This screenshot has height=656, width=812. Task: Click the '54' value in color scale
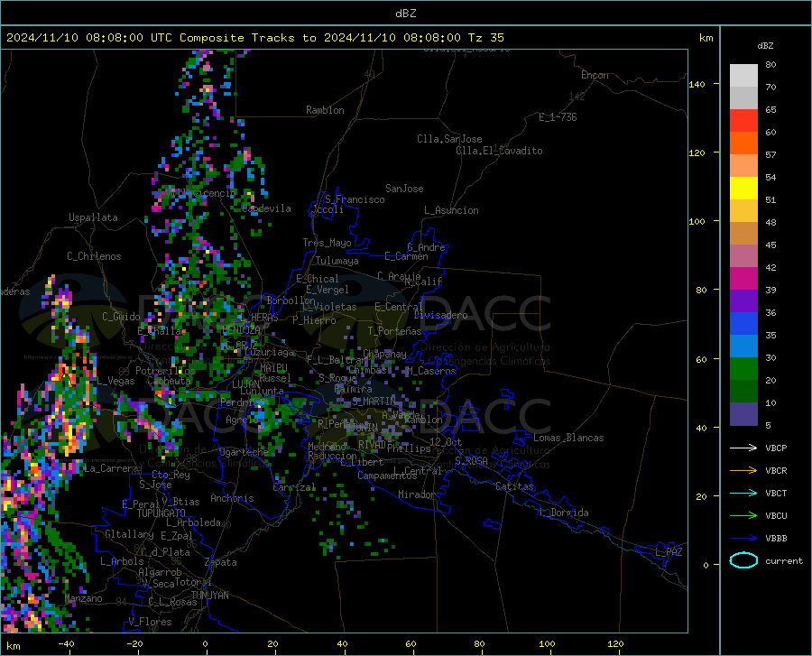[x=770, y=177]
